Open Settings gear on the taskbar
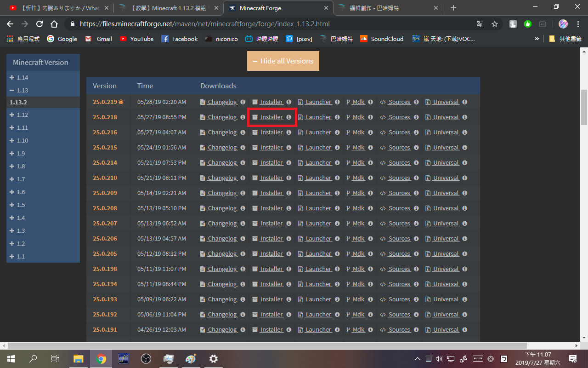This screenshot has height=368, width=588. 213,359
